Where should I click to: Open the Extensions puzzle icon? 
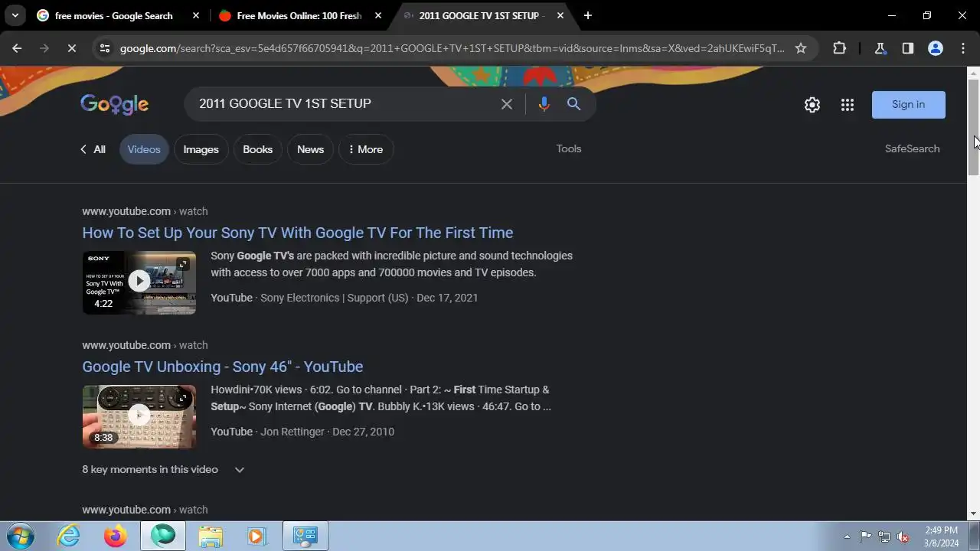point(840,48)
